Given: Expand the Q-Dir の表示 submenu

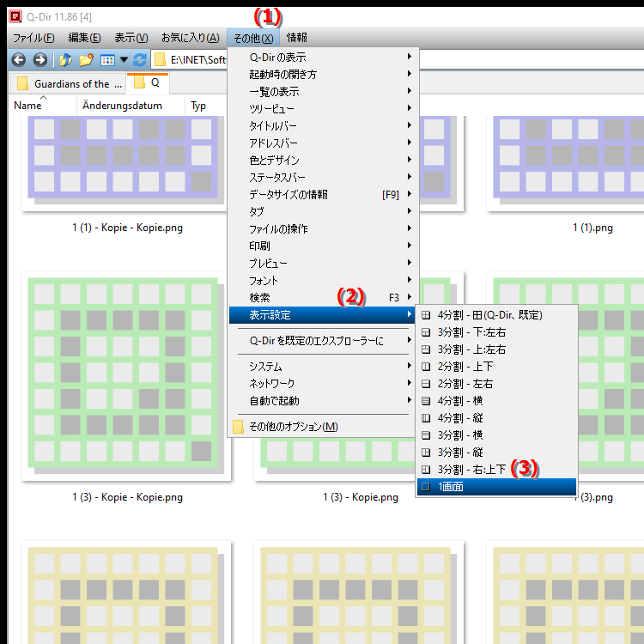Looking at the screenshot, I should [323, 57].
